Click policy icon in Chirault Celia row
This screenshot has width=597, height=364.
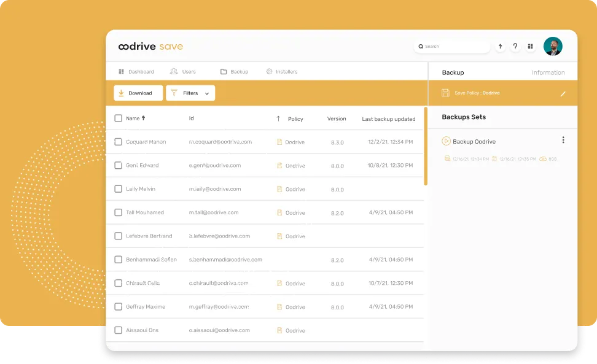pos(279,284)
